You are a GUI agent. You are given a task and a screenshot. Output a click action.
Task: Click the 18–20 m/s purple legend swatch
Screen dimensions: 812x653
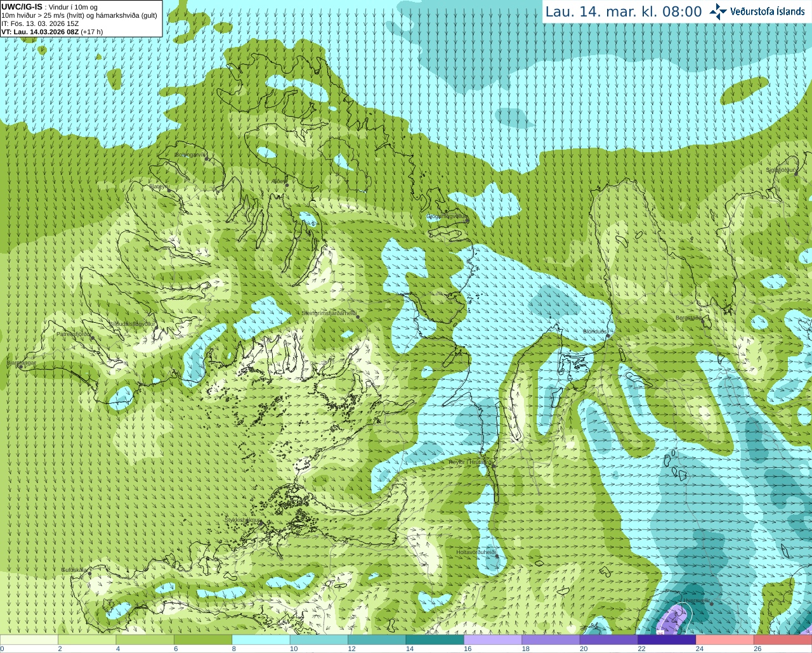[551, 640]
